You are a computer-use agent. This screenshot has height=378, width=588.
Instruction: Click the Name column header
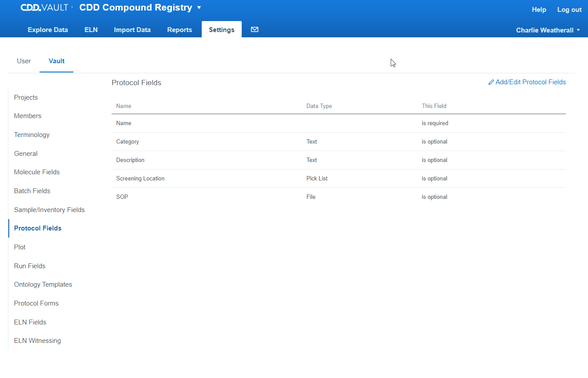(123, 106)
